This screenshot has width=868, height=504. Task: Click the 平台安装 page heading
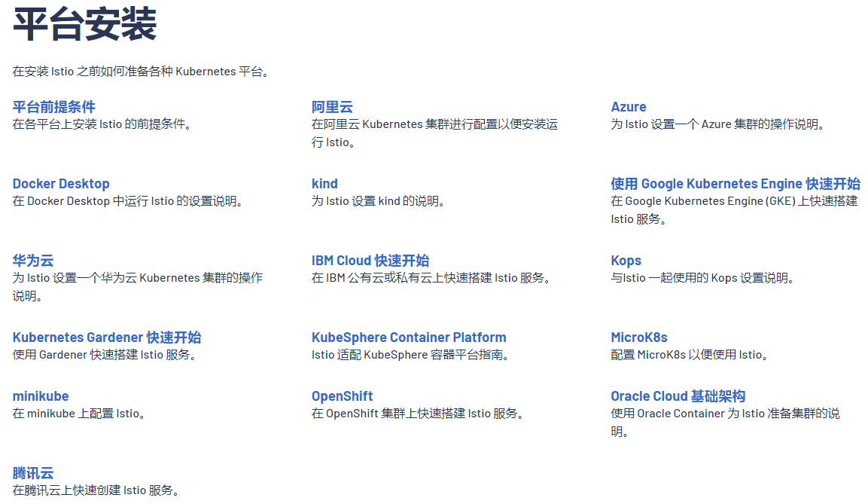click(x=84, y=25)
